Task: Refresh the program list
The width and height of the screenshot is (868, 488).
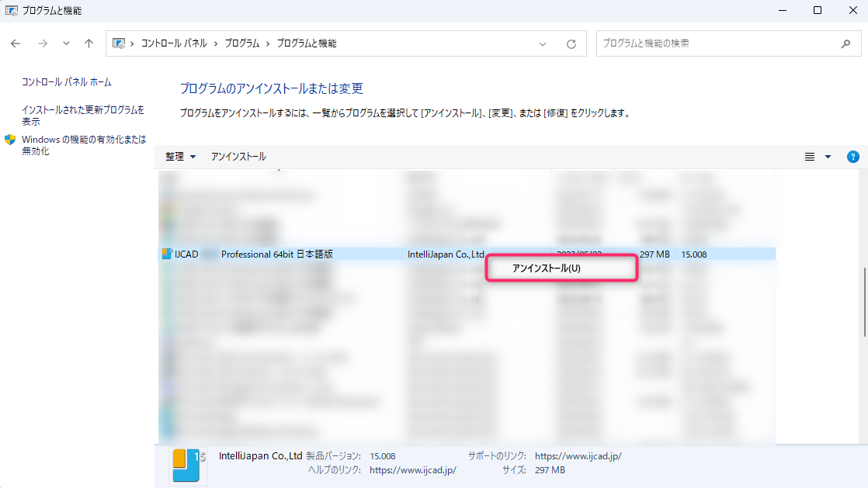Action: [571, 43]
